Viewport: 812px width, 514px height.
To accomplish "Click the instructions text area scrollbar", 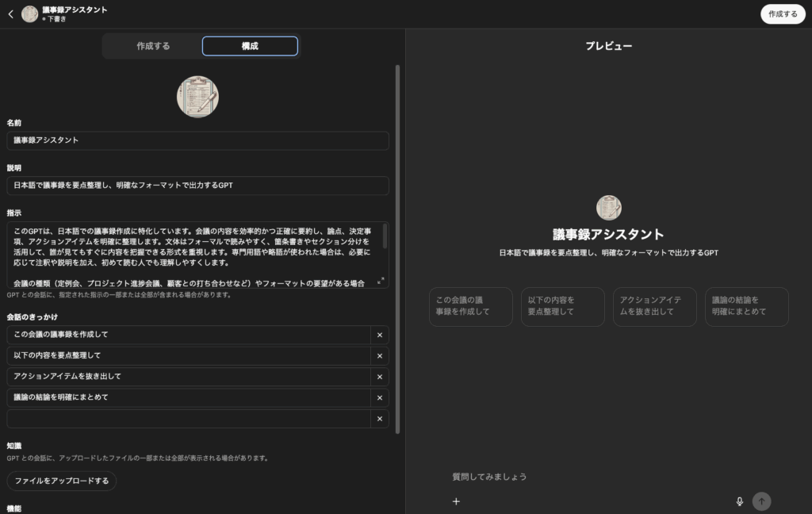I will point(385,236).
